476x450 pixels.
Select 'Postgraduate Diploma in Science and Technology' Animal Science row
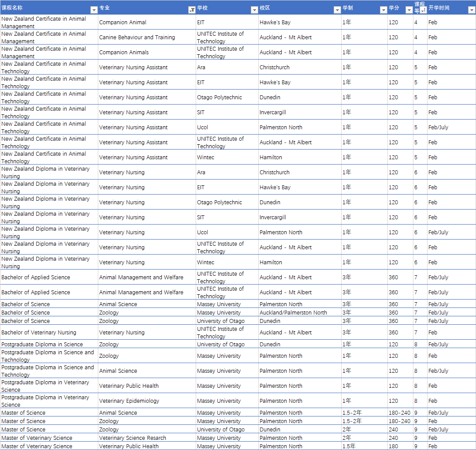pyautogui.click(x=49, y=371)
